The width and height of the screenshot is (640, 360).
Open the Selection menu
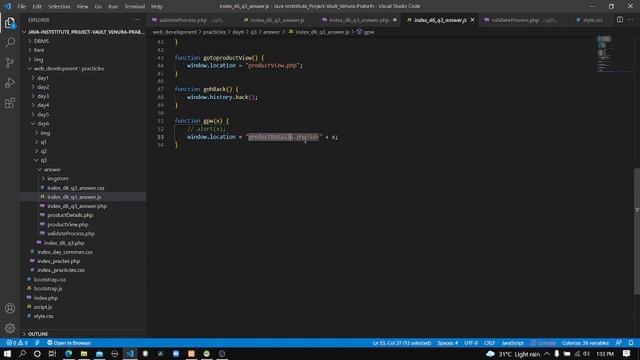[59, 6]
